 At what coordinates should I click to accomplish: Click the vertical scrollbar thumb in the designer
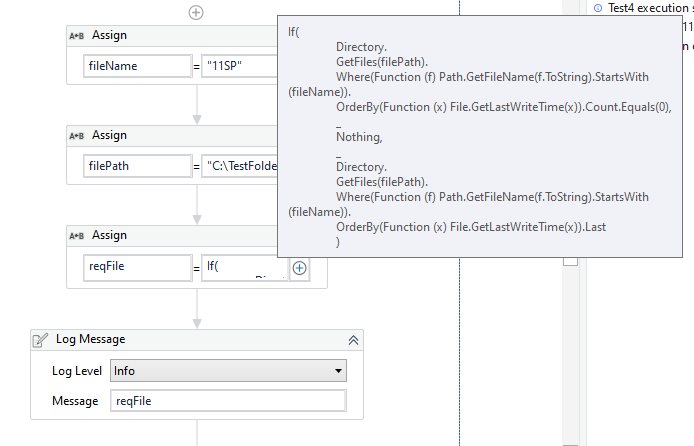click(571, 261)
